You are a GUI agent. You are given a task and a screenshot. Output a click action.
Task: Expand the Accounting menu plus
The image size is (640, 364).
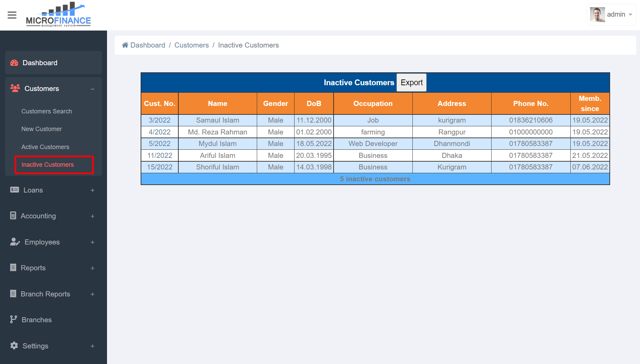[x=92, y=216]
